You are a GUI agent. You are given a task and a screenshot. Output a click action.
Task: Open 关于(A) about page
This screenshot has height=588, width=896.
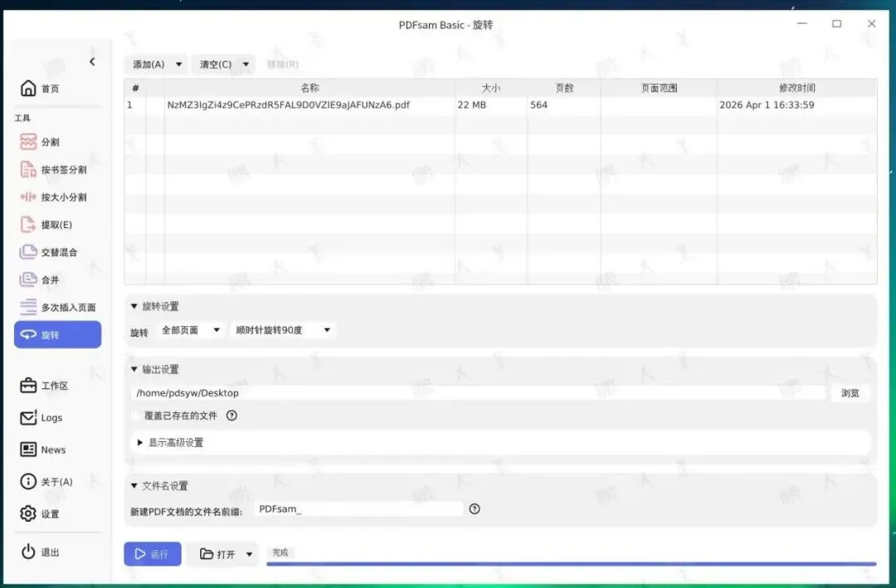click(57, 482)
